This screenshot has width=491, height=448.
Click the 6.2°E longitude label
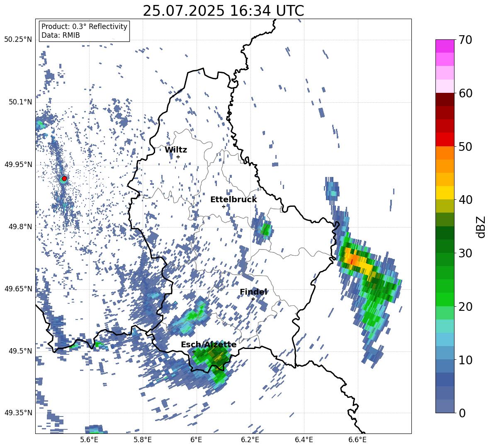250,440
